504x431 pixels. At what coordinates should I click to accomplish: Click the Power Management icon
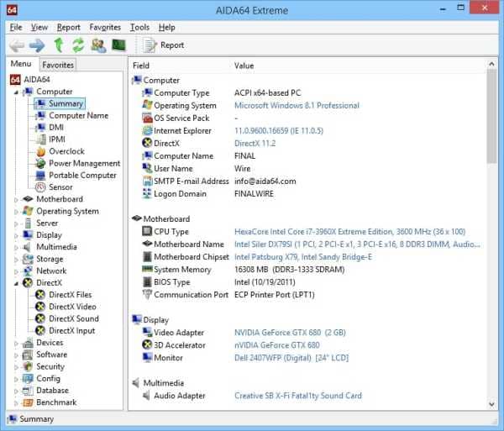click(x=40, y=163)
